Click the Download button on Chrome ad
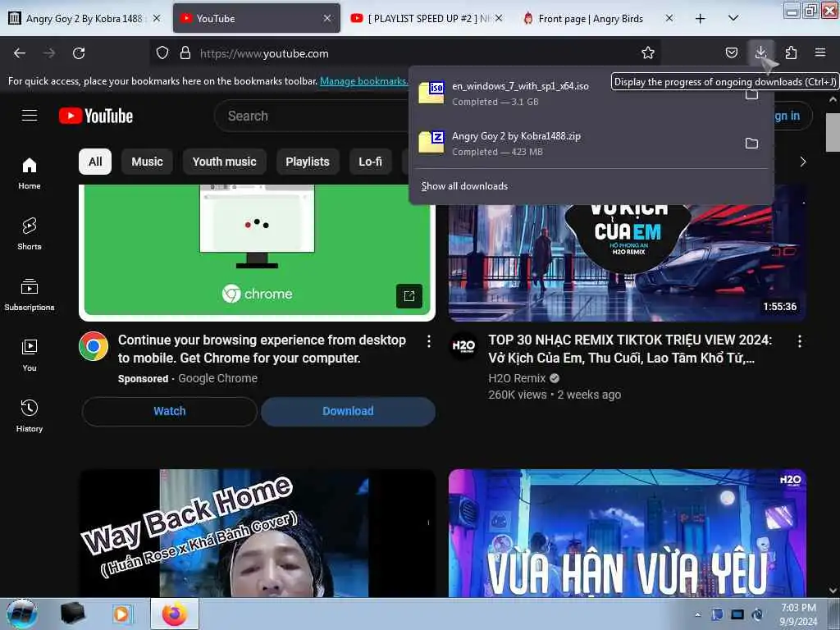The image size is (840, 630). 348,412
